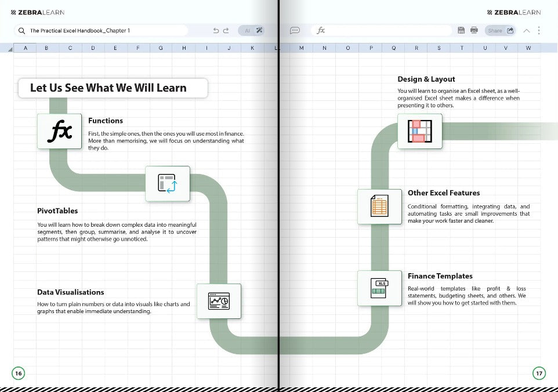This screenshot has width=558, height=392.
Task: Click page number 17 circle
Action: [x=539, y=373]
